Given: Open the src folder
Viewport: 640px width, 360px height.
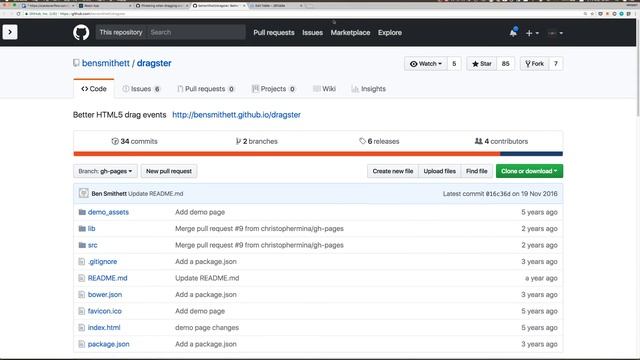Looking at the screenshot, I should click(x=93, y=245).
